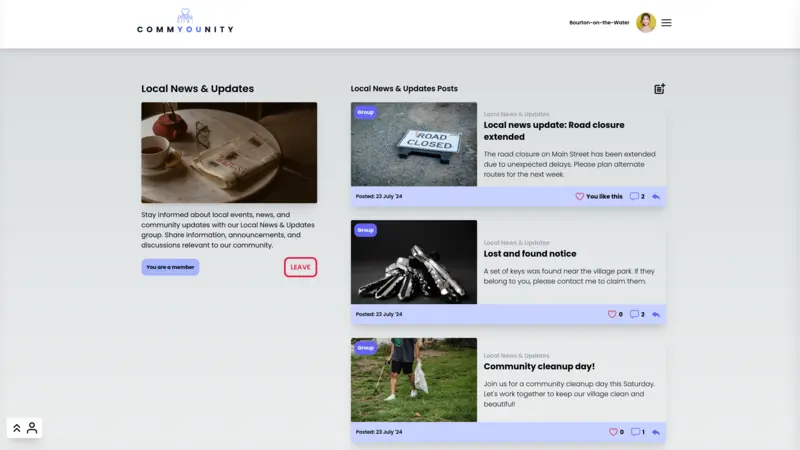Click the Local News & Updates Posts heading
This screenshot has width=800, height=450.
click(x=404, y=89)
